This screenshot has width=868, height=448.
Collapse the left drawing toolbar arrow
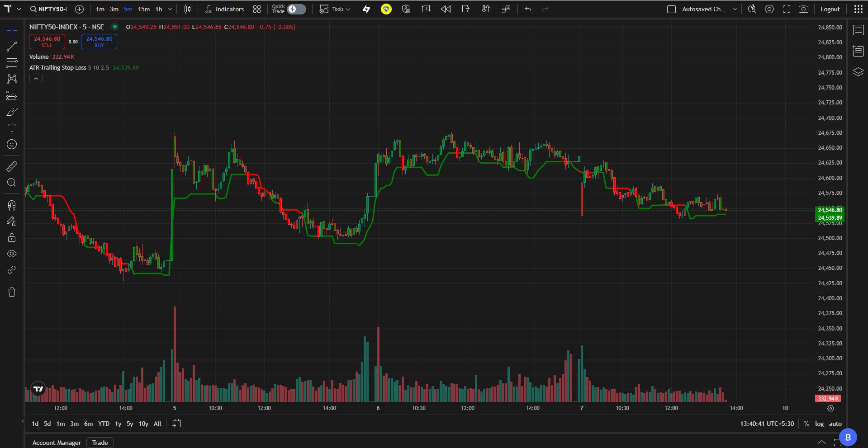pyautogui.click(x=23, y=422)
